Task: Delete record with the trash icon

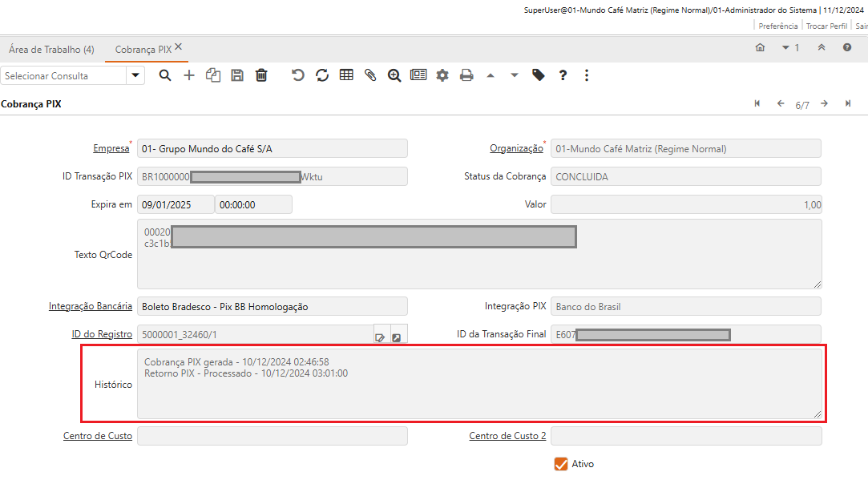Action: coord(261,75)
